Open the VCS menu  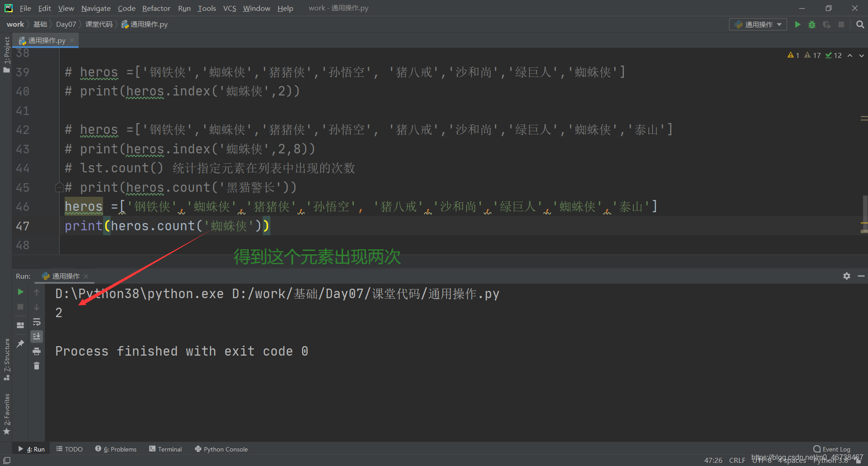[x=230, y=8]
